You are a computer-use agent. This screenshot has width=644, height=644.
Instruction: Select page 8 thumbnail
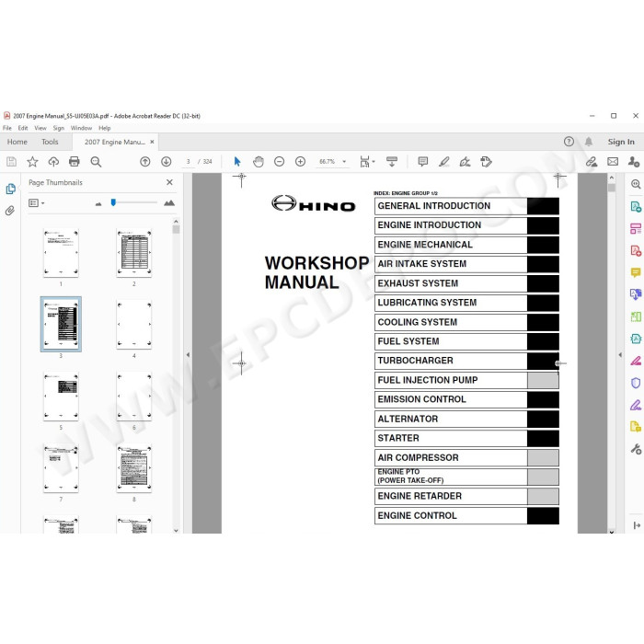pyautogui.click(x=134, y=468)
